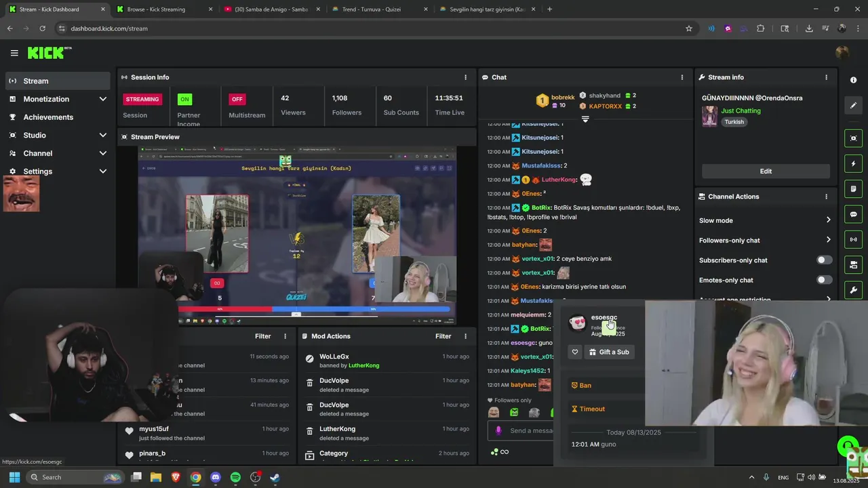
Task: Select the first emote in chat emote row
Action: (x=494, y=413)
